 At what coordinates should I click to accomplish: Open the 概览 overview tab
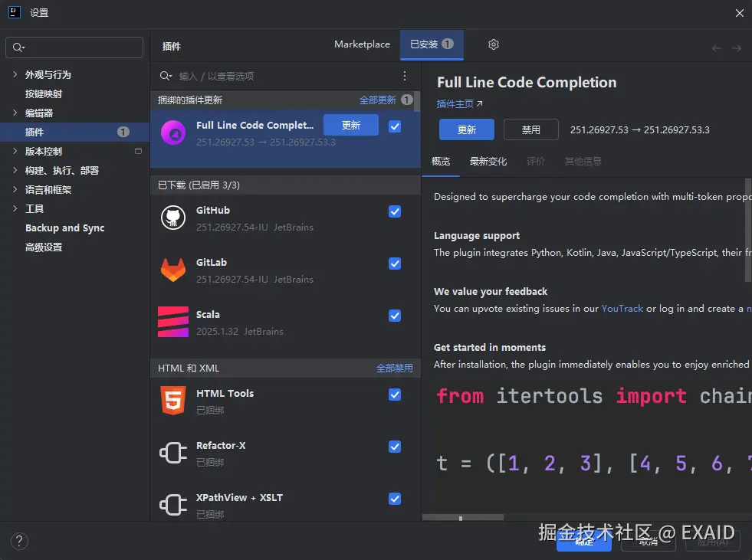pyautogui.click(x=441, y=162)
